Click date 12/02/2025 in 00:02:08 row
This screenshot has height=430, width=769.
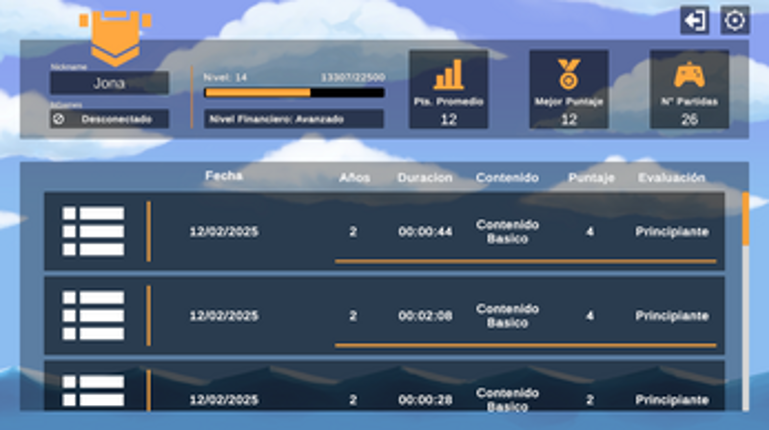pyautogui.click(x=224, y=316)
